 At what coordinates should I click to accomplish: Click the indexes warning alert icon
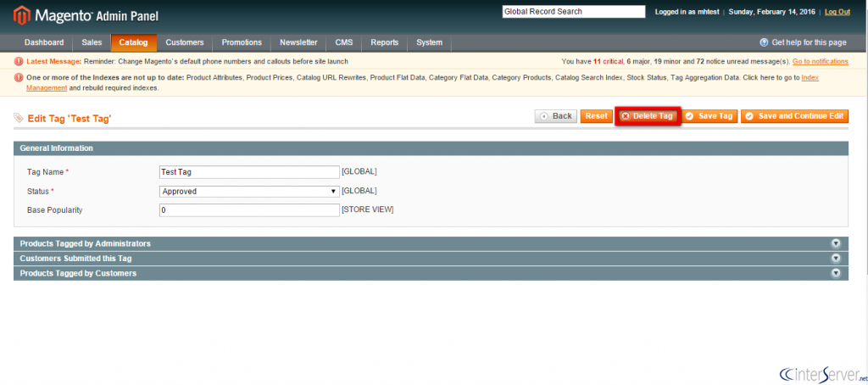pos(19,78)
